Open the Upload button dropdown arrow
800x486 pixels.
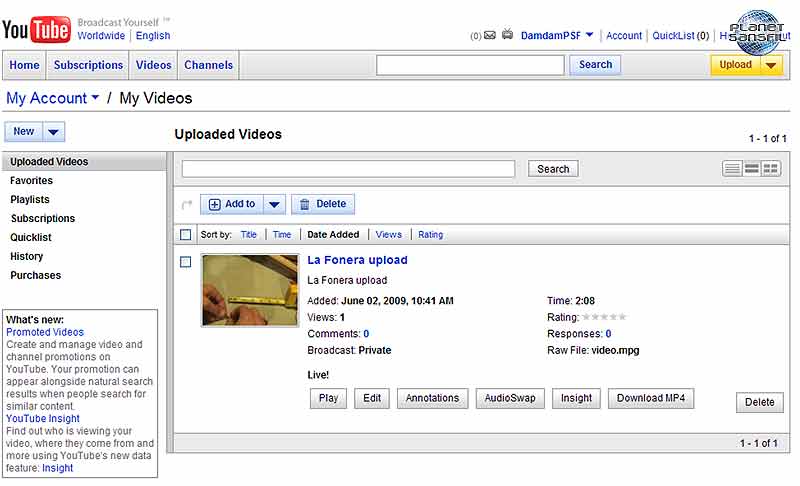click(x=771, y=65)
